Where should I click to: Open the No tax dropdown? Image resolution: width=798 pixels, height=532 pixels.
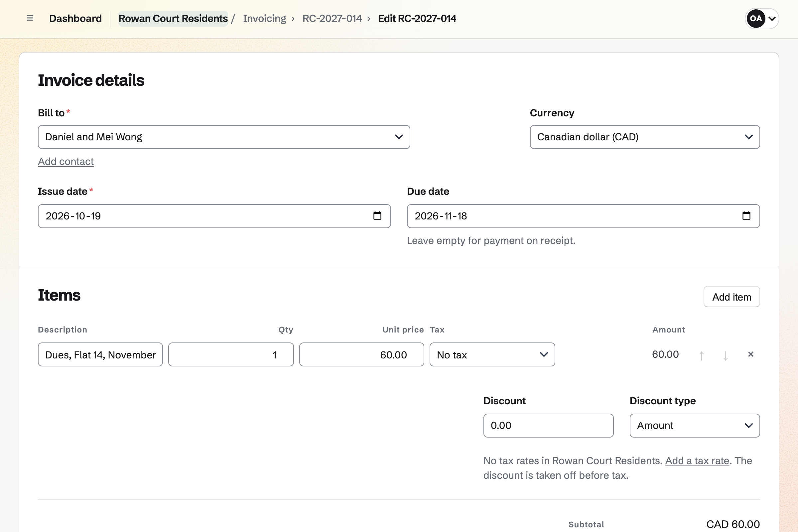click(492, 354)
